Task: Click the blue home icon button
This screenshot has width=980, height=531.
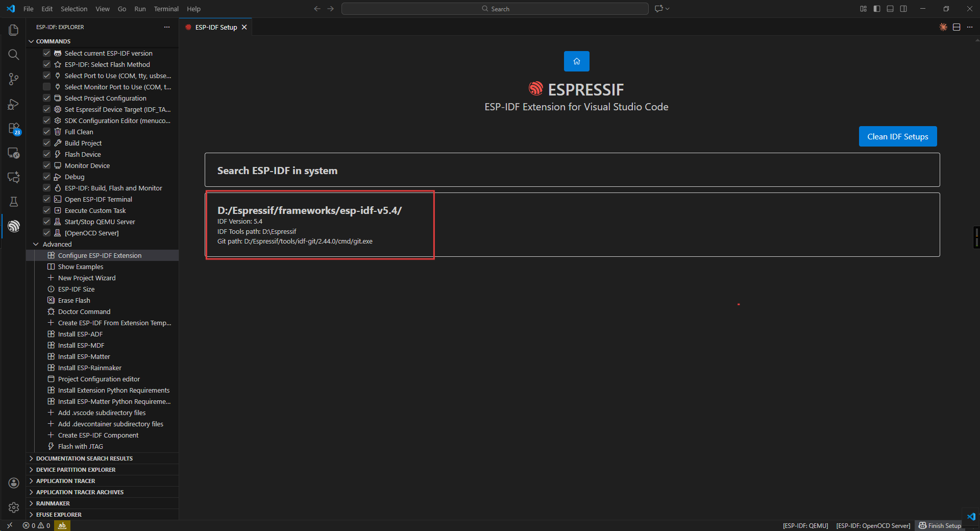Action: (577, 61)
